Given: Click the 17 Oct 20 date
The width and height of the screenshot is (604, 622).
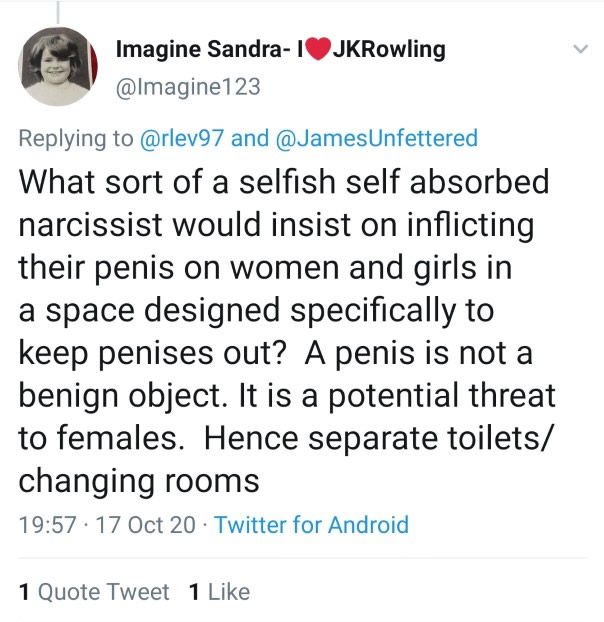Looking at the screenshot, I should (145, 524).
